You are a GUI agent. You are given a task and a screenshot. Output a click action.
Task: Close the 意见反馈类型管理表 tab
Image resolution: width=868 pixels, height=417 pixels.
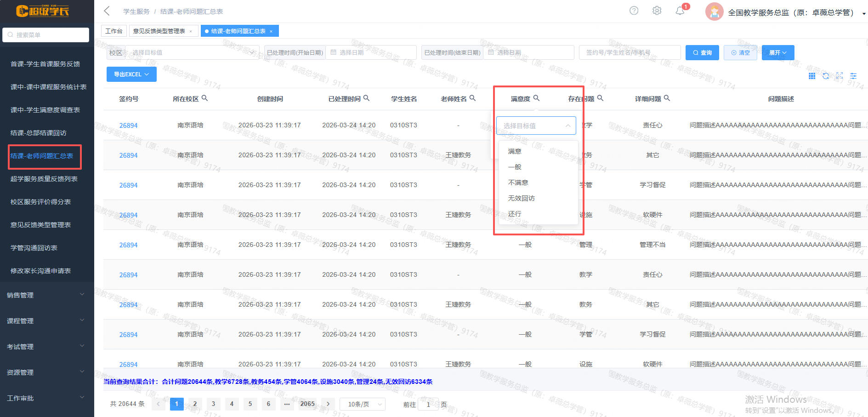pyautogui.click(x=191, y=31)
